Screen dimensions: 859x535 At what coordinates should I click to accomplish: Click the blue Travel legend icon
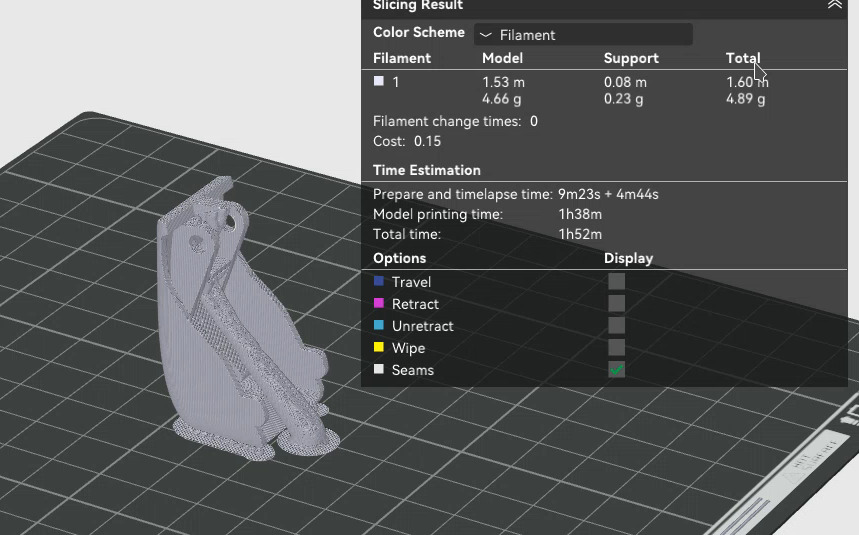[379, 282]
